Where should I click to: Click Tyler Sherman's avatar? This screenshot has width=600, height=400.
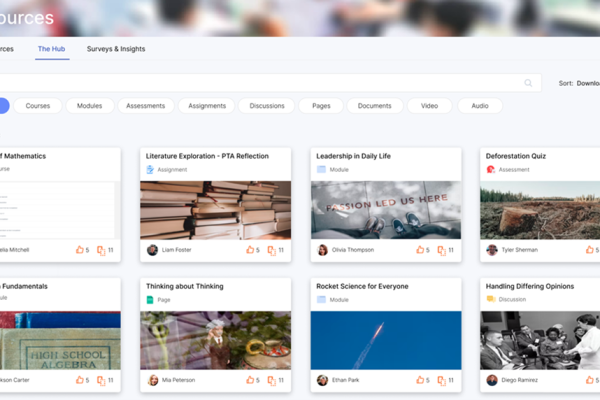pos(492,250)
